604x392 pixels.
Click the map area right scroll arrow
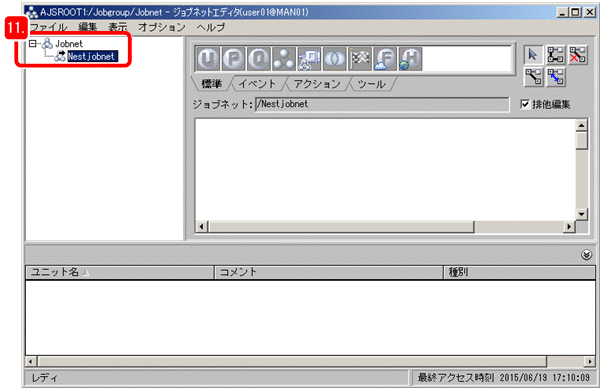click(x=569, y=227)
